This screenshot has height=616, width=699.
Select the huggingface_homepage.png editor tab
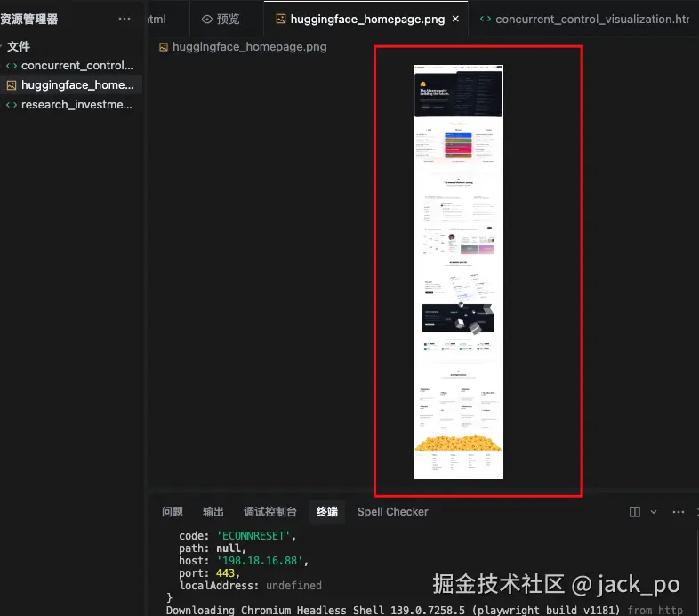[366, 20]
